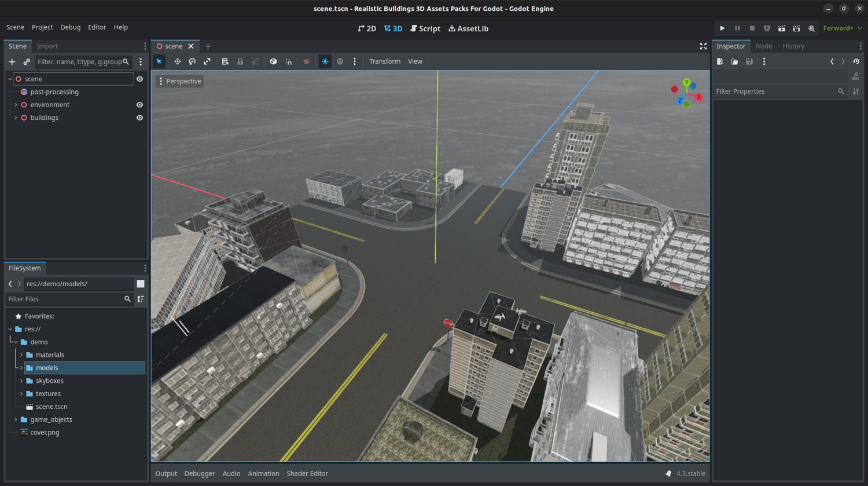The width and height of the screenshot is (868, 486).
Task: Open the Debug menu
Action: tap(71, 27)
